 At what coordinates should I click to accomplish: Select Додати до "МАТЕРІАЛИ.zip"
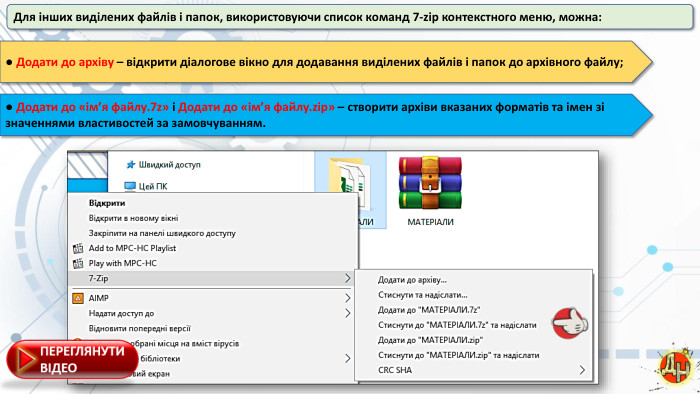point(430,340)
